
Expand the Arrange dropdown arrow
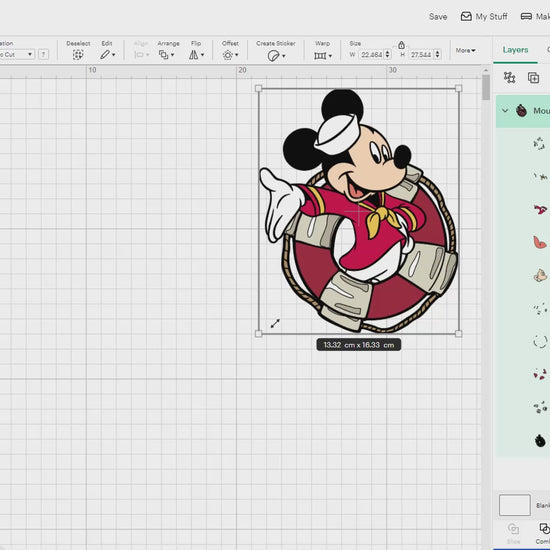172,55
